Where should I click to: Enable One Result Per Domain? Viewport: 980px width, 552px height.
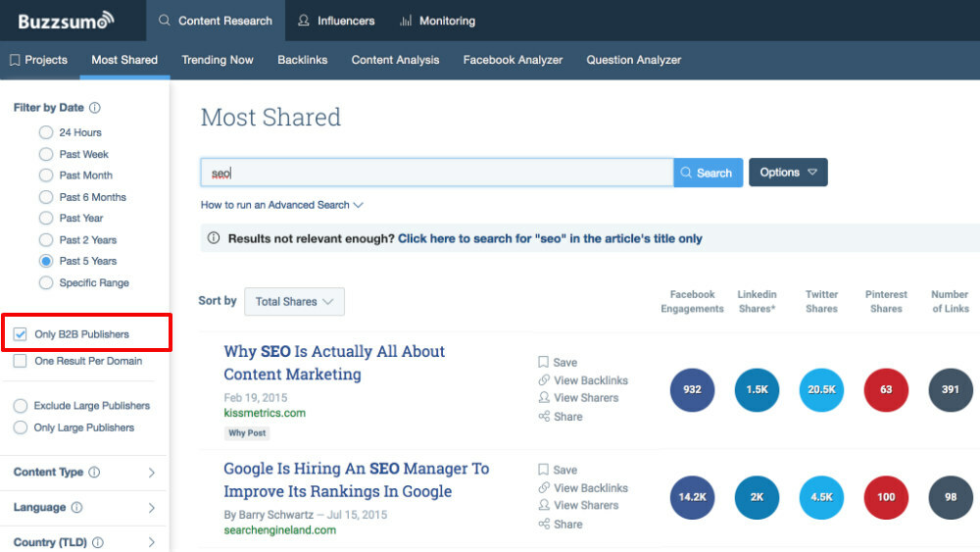click(21, 362)
